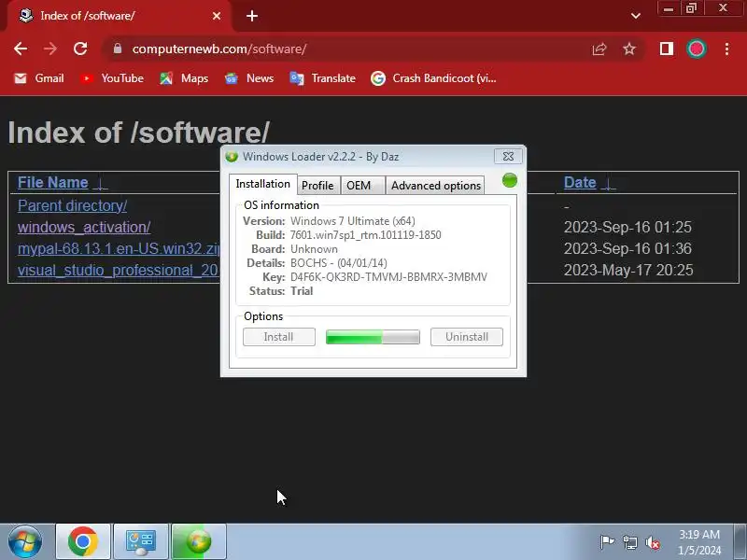The image size is (747, 560).
Task: Open the News bookmark
Action: coord(249,78)
